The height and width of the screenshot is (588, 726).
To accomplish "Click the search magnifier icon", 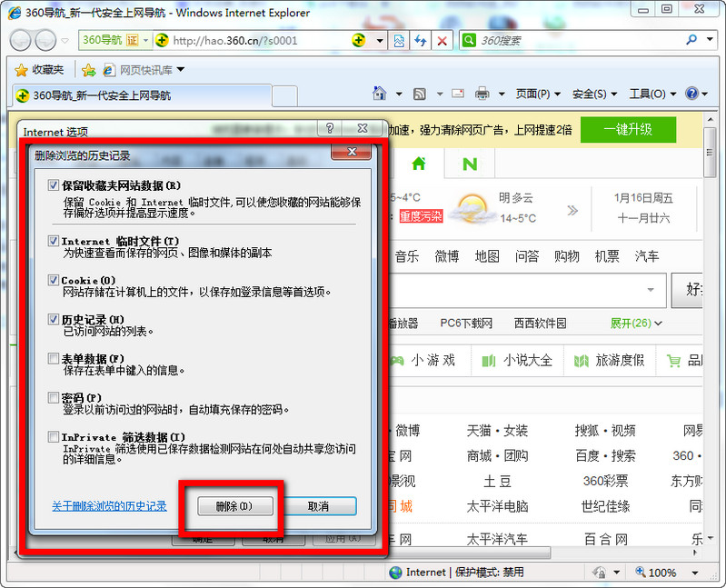I will coord(691,40).
